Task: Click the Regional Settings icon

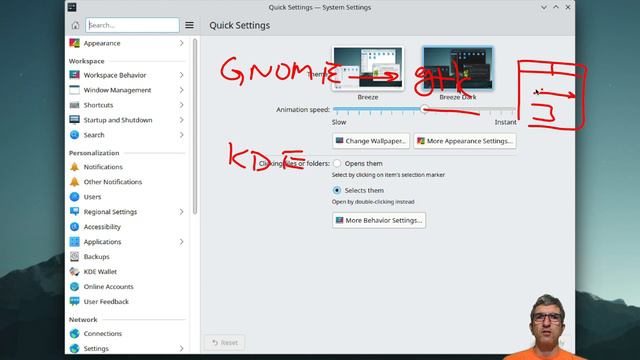Action: tap(74, 211)
